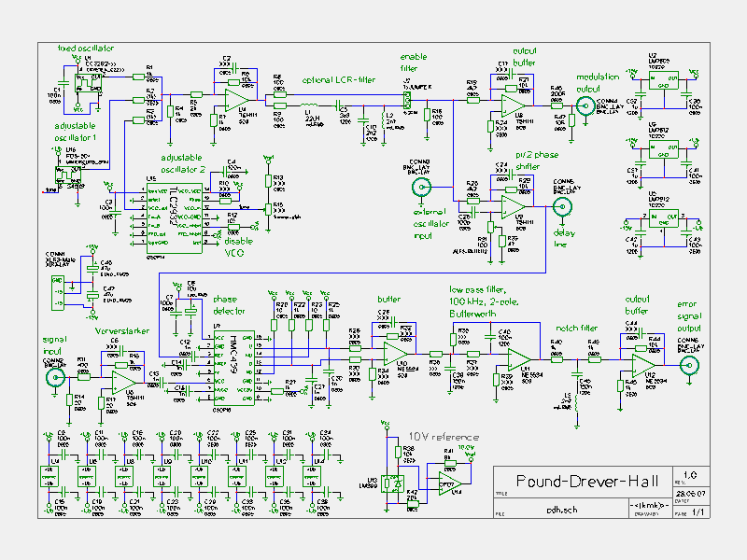
Task: Select the J2 enable filter jumper
Action: pos(407,100)
